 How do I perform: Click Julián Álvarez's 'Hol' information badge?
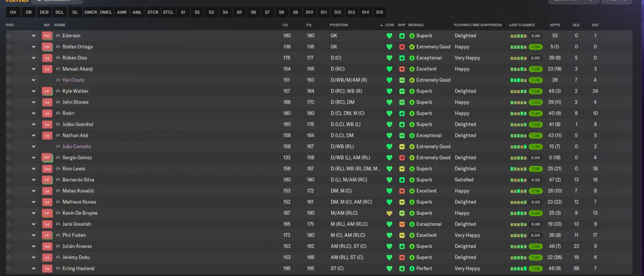47,246
